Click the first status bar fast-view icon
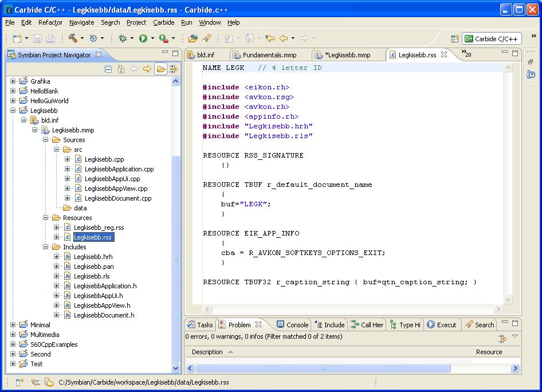 19,382
